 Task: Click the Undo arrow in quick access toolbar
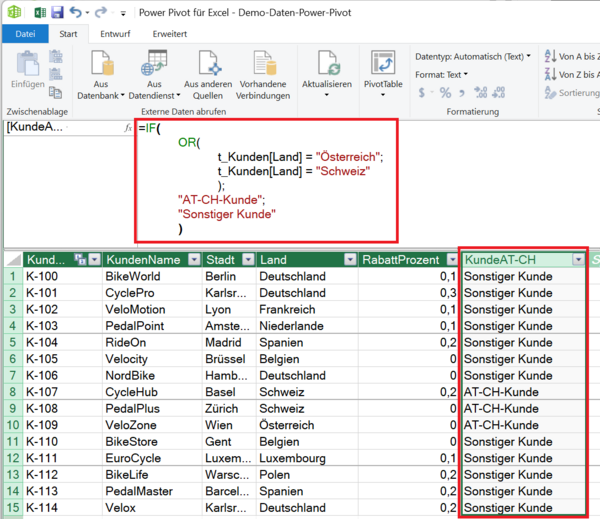(x=77, y=13)
